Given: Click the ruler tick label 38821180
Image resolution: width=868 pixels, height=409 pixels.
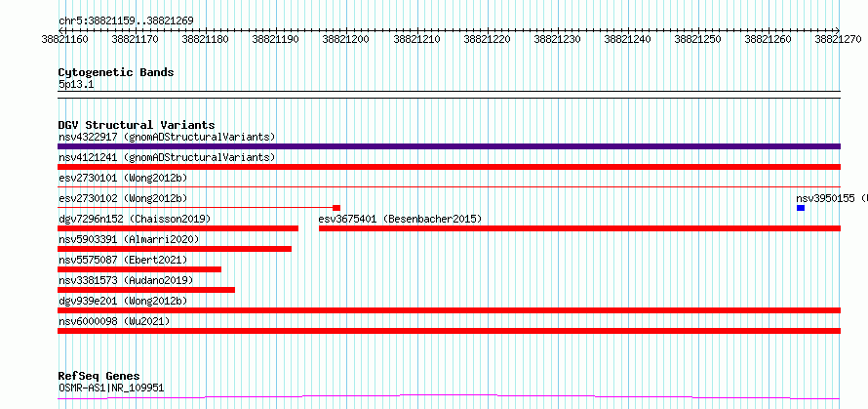Looking at the screenshot, I should (x=206, y=39).
